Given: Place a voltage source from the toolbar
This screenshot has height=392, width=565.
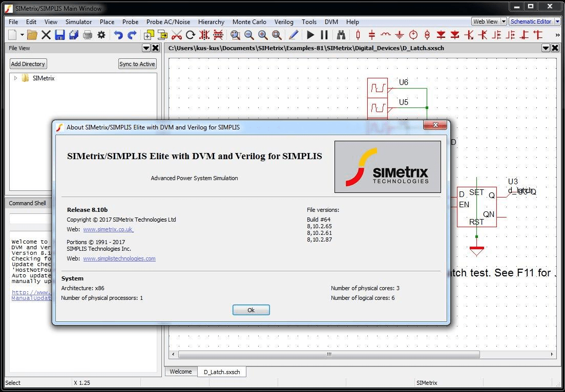Looking at the screenshot, I should point(413,35).
